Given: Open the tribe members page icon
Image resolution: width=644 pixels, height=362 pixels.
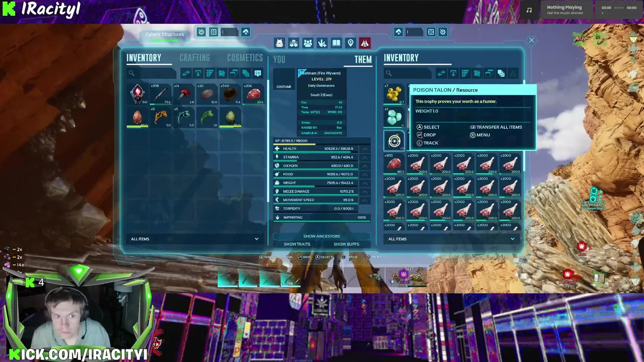Looking at the screenshot, I should (308, 43).
